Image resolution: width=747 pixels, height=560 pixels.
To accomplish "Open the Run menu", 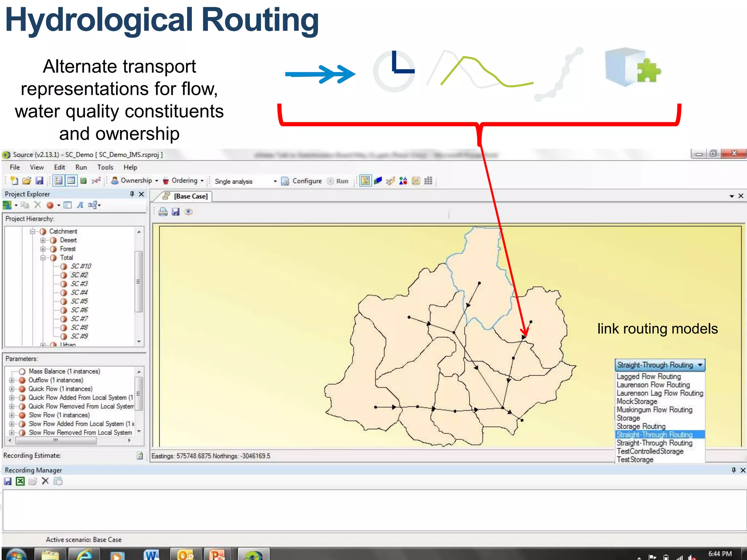I will click(x=81, y=167).
